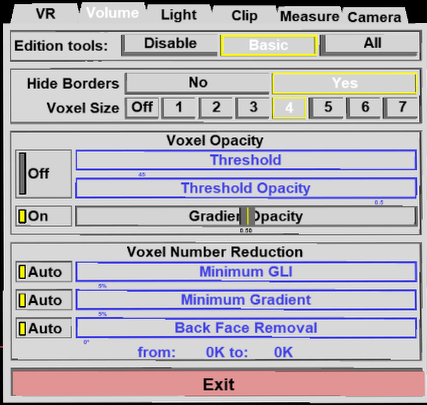427x405 pixels.
Task: Toggle Auto for Minimum GLI
Action: [x=44, y=272]
